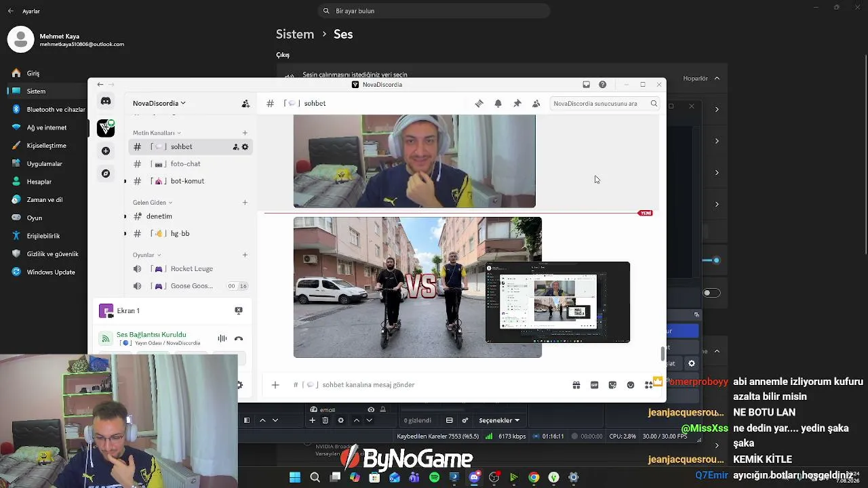868x488 pixels.
Task: Move OBS source up arrow
Action: point(357,420)
